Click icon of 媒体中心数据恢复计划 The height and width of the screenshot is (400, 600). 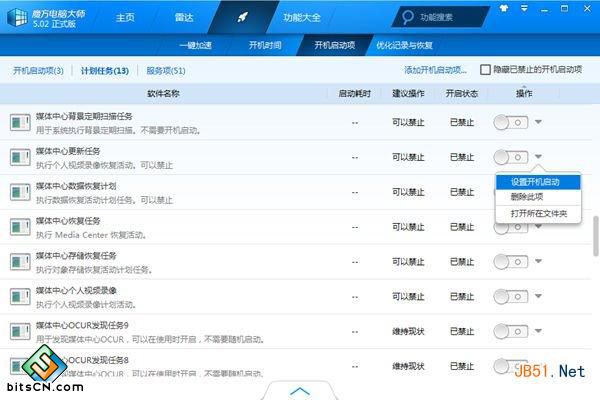point(20,192)
